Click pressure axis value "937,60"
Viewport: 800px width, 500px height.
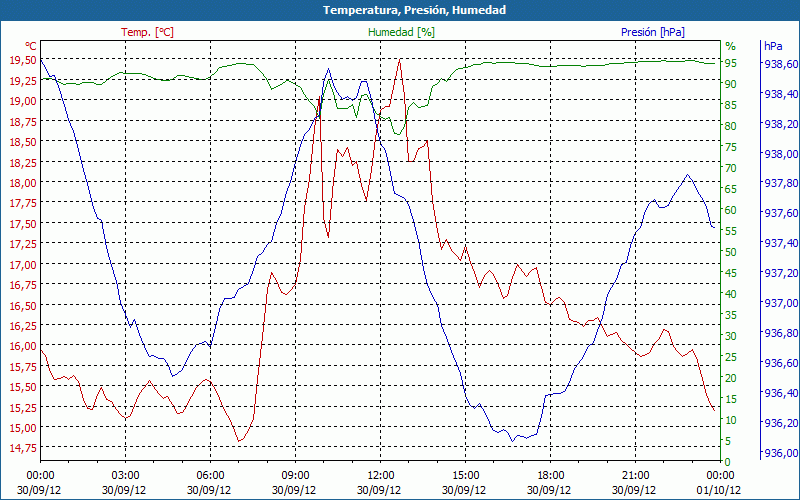pyautogui.click(x=780, y=214)
